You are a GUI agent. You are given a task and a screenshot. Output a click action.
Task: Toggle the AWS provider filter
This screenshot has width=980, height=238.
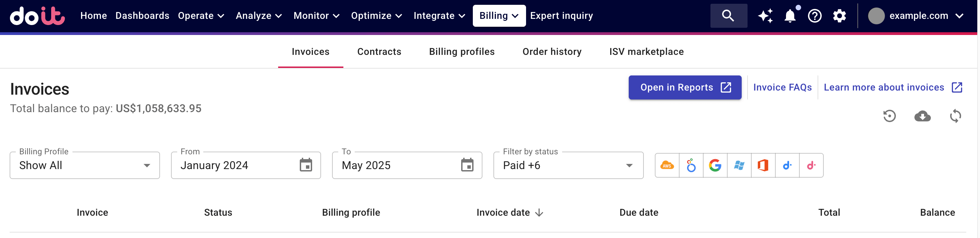pyautogui.click(x=667, y=165)
